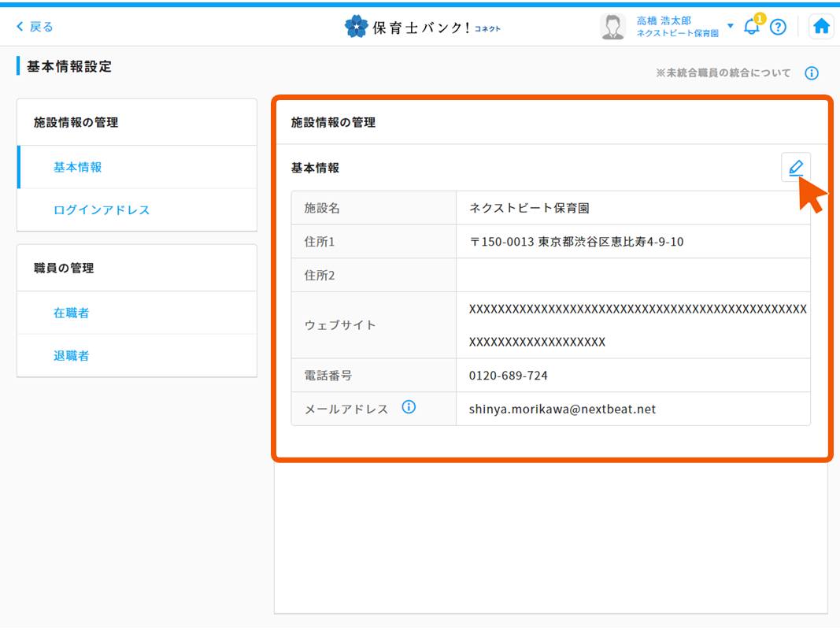This screenshot has width=840, height=630.
Task: Click the edit pencil icon for 基本情報
Action: [x=796, y=167]
